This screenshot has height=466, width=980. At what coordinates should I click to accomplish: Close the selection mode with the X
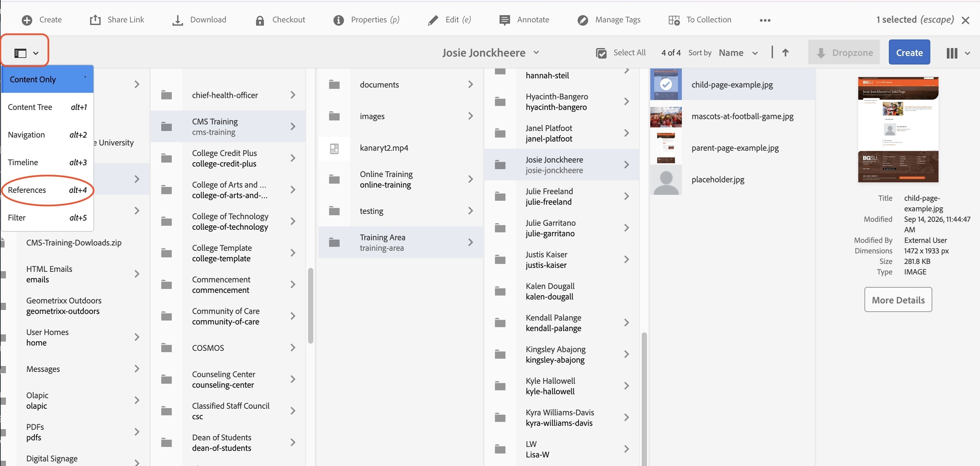tap(966, 20)
